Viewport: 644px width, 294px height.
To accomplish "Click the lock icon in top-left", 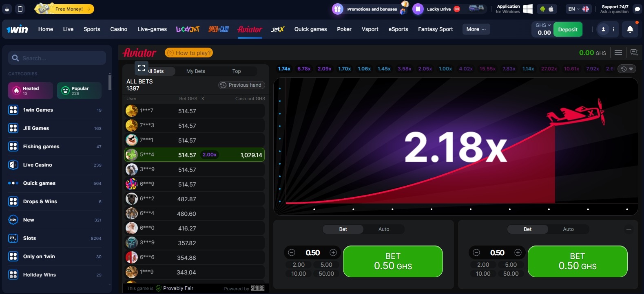I will click(x=7, y=9).
